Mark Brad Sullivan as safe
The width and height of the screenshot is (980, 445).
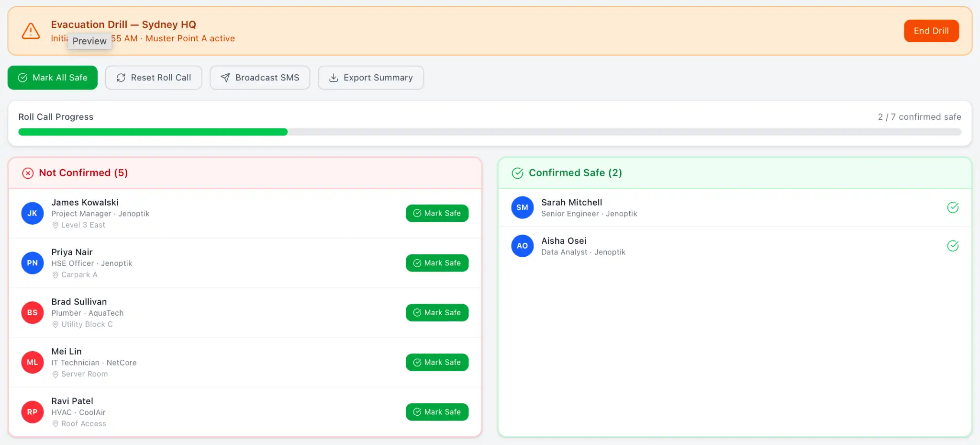point(437,313)
